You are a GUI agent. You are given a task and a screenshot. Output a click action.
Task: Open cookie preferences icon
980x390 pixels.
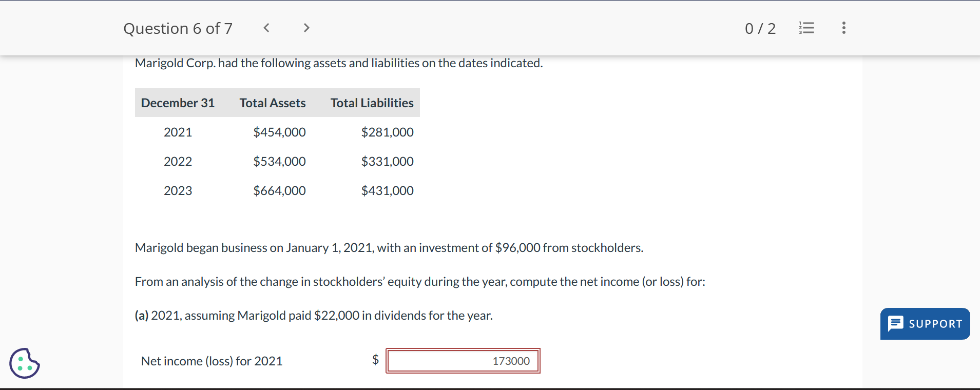pos(24,363)
